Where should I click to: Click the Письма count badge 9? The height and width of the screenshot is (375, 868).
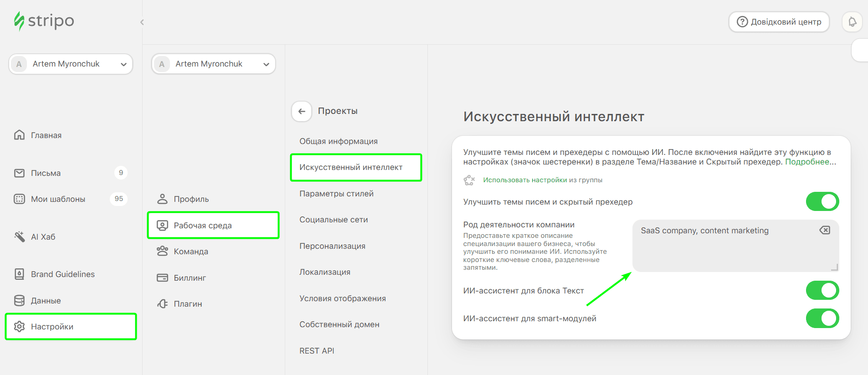pos(121,173)
